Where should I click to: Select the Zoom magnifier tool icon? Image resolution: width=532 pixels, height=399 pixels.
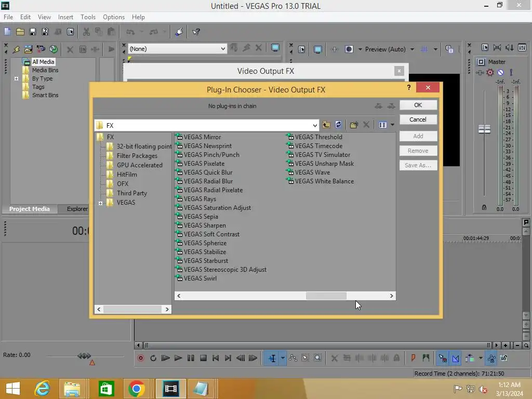click(317, 358)
